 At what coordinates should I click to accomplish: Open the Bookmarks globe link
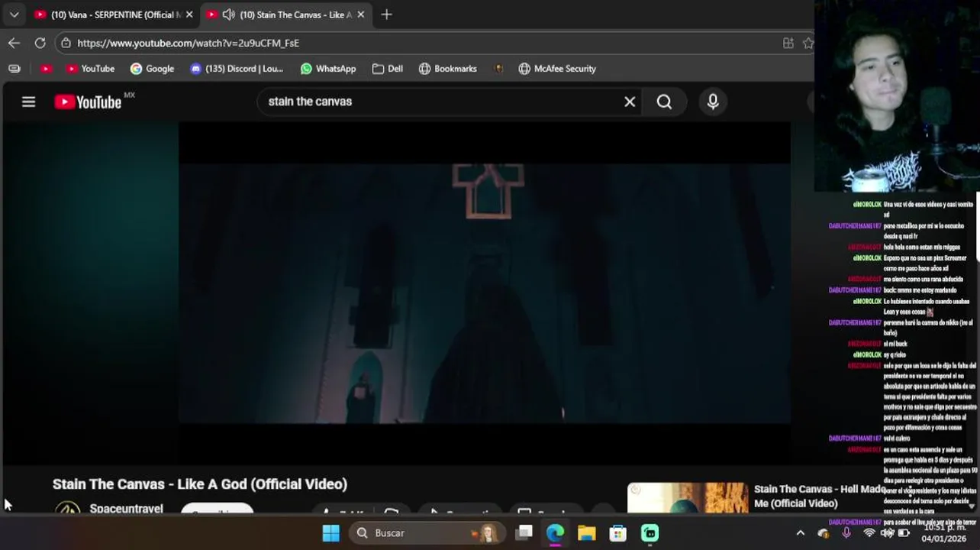(x=448, y=69)
